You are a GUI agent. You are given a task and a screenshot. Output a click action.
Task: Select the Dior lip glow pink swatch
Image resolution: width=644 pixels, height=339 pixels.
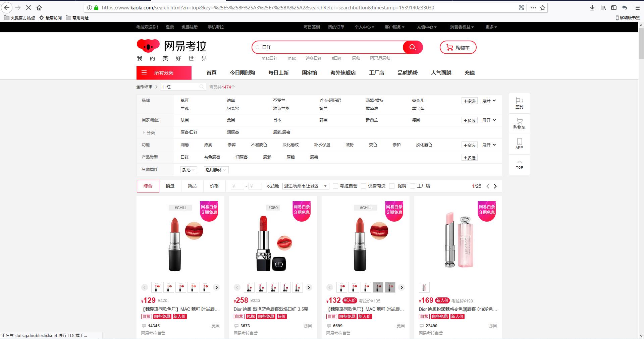click(424, 287)
